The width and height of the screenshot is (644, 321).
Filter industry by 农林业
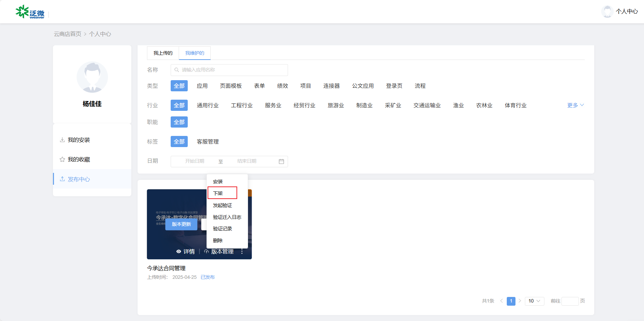[484, 105]
